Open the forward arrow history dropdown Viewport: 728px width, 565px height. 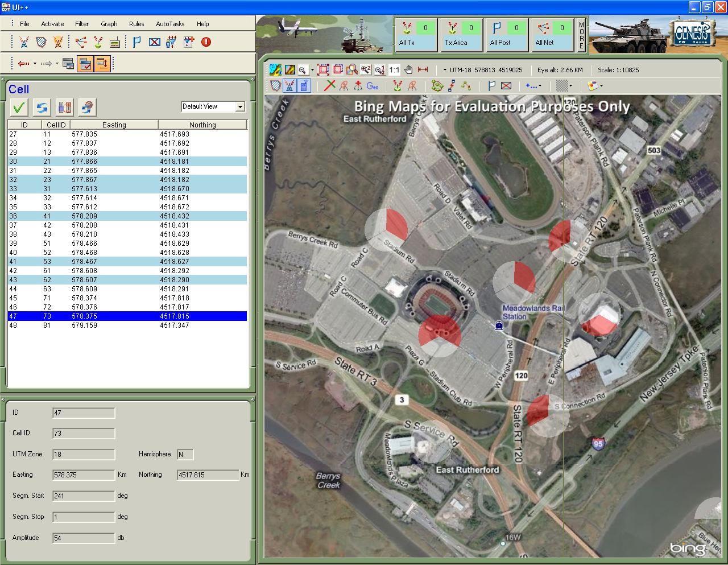(57, 64)
